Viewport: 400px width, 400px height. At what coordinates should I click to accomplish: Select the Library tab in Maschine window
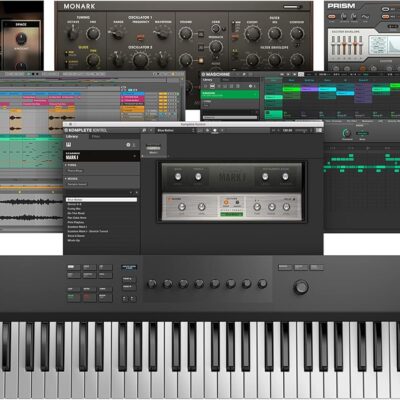click(x=207, y=80)
